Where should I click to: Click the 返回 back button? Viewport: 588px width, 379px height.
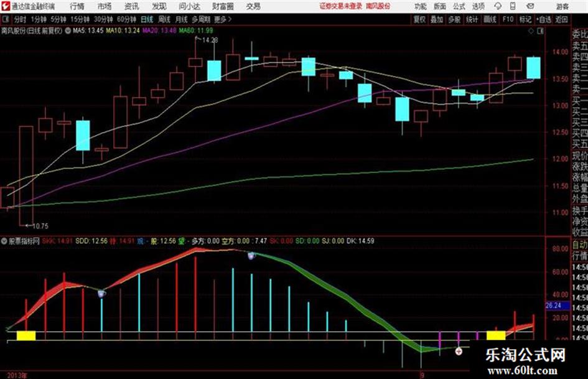[x=561, y=19]
